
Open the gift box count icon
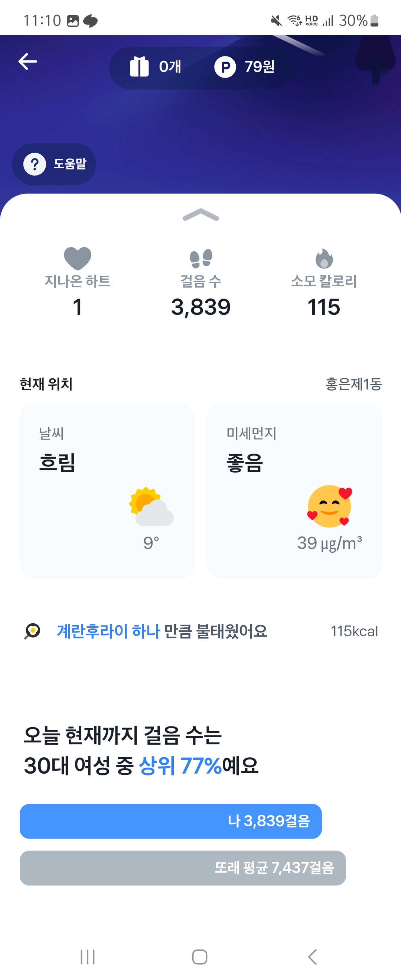(139, 67)
